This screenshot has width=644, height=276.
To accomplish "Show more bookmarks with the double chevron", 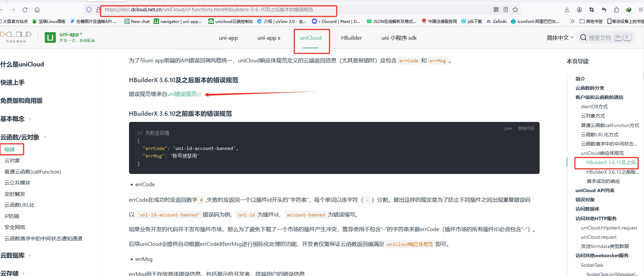I will (572, 21).
